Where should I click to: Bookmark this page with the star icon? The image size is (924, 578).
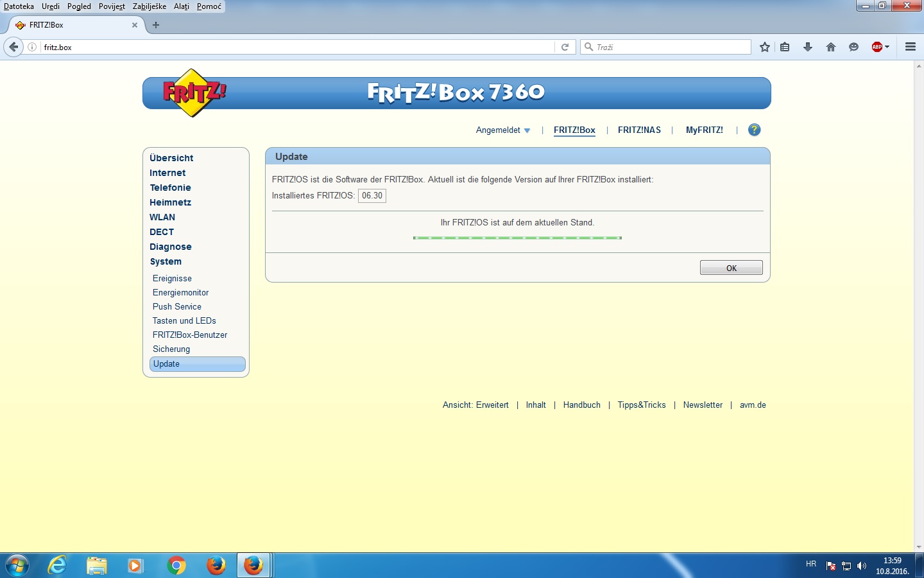pyautogui.click(x=765, y=47)
